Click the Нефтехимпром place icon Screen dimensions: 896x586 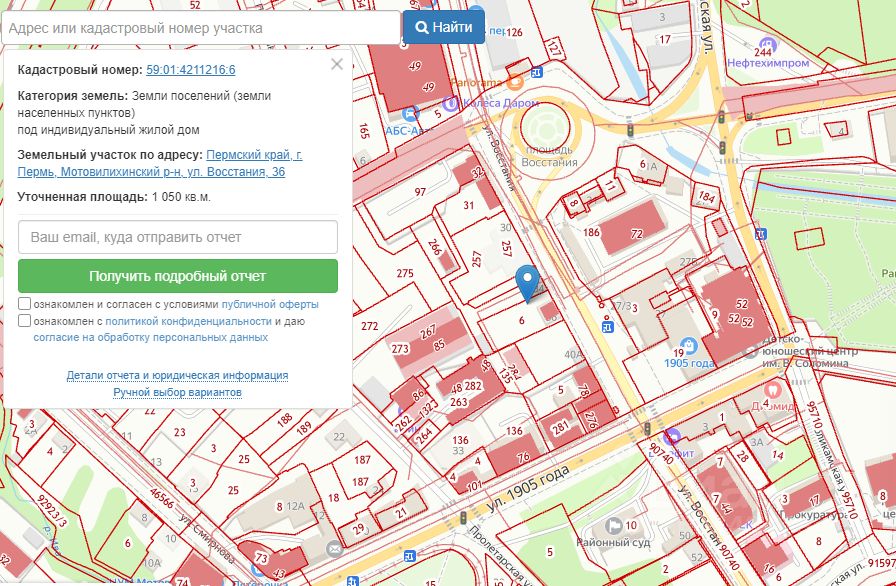767,44
